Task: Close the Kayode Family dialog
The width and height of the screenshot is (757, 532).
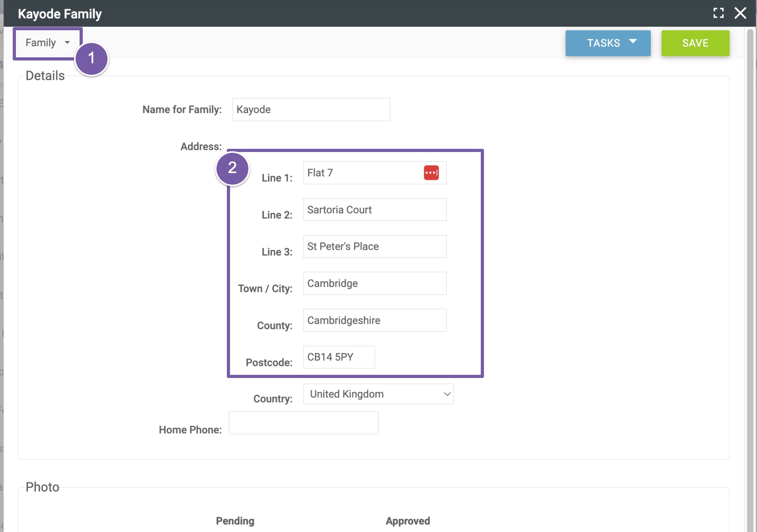Action: click(740, 13)
